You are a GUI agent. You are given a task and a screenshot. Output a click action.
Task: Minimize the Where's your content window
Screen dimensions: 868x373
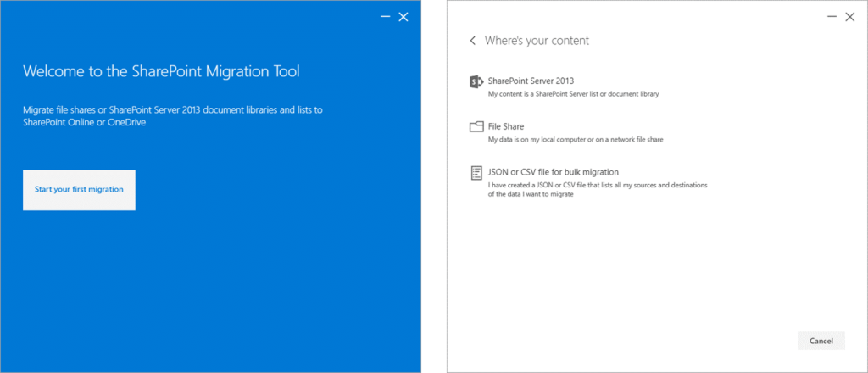point(832,17)
